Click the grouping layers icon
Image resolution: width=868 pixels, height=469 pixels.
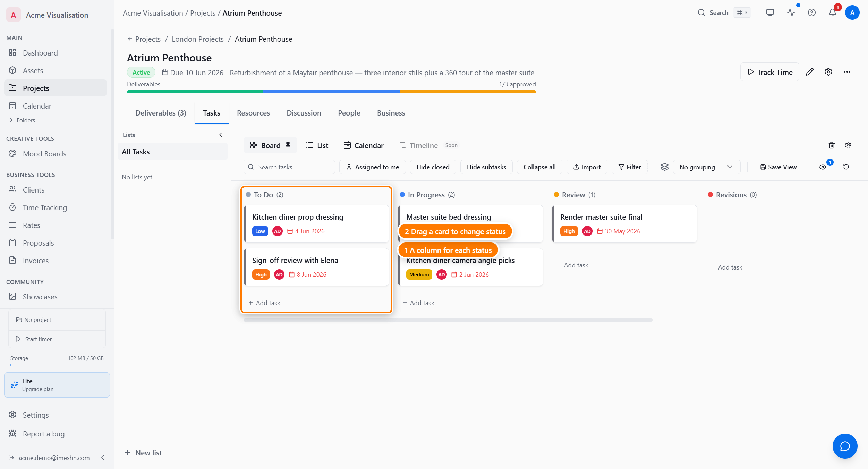coord(664,167)
